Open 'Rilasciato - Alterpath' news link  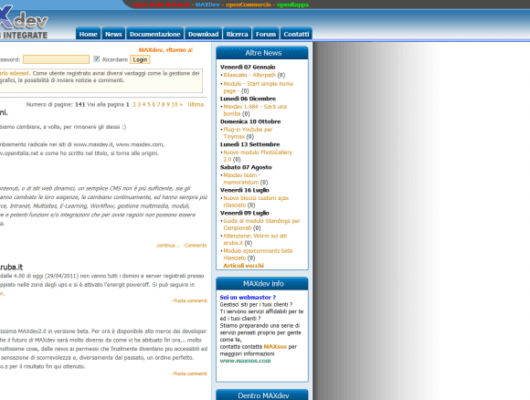point(249,75)
